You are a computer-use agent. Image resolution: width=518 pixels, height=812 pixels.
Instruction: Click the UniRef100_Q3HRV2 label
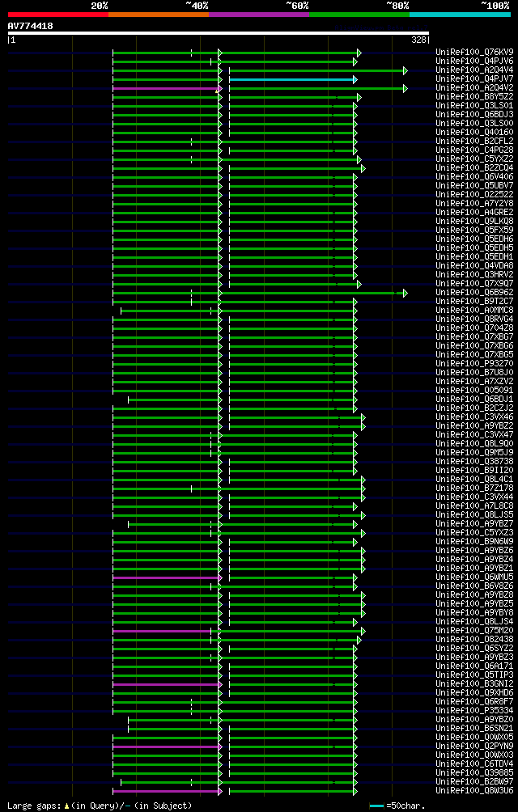pos(474,274)
